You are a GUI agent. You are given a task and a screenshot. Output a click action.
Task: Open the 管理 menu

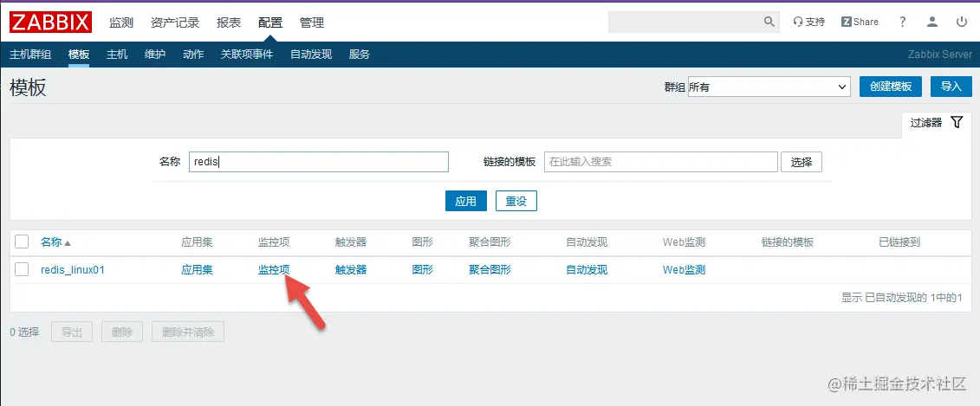312,23
